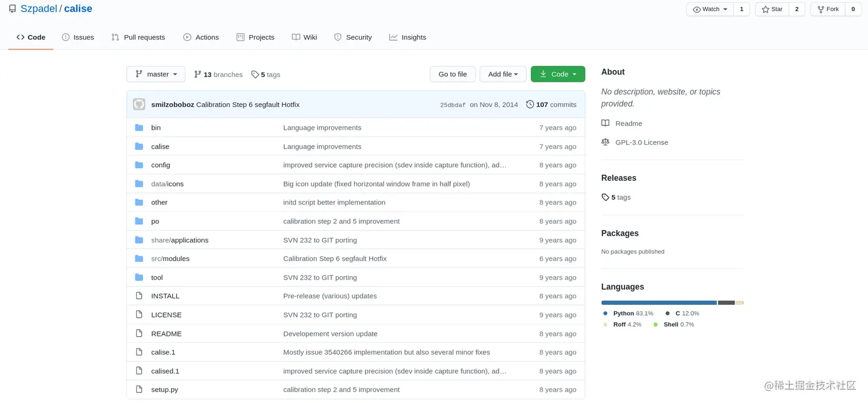The width and height of the screenshot is (868, 403).
Task: Open smilzoboboz author link
Action: tap(172, 104)
